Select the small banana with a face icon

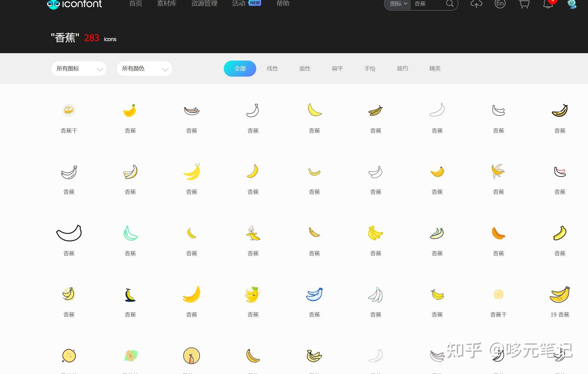click(314, 232)
